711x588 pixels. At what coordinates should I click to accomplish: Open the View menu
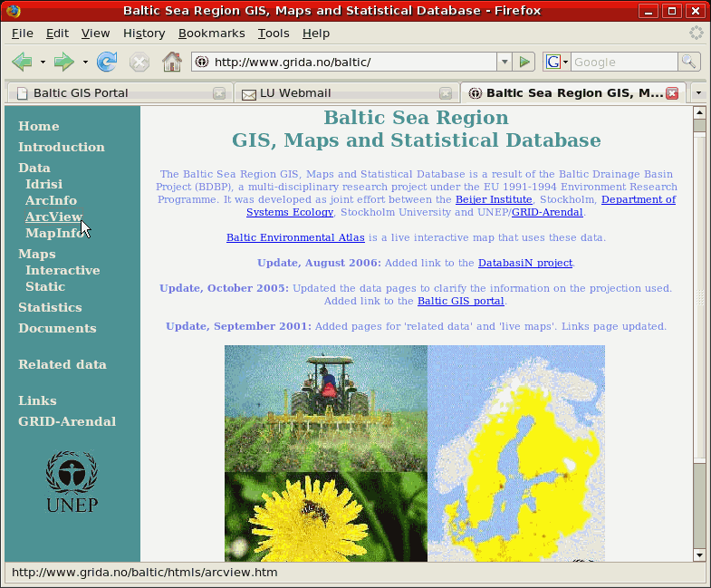pos(95,34)
